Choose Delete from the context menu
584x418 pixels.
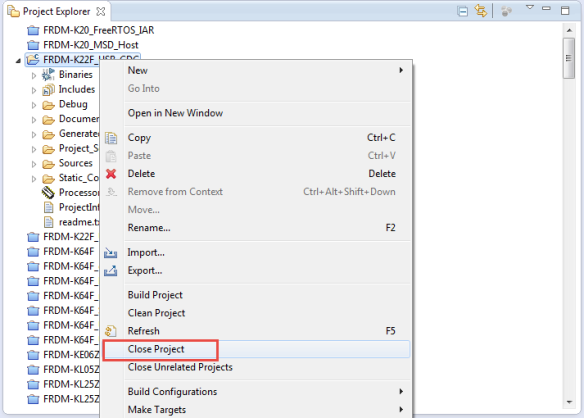pyautogui.click(x=266, y=174)
